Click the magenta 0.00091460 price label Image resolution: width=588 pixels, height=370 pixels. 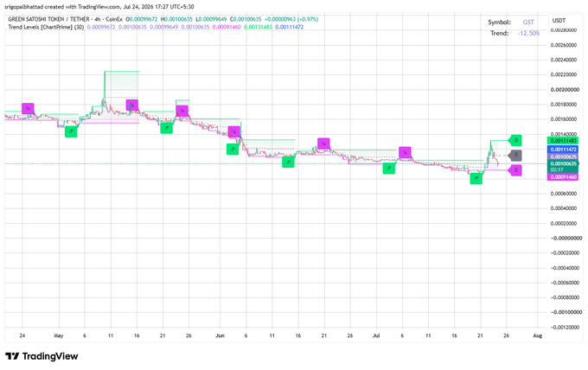coord(563,177)
